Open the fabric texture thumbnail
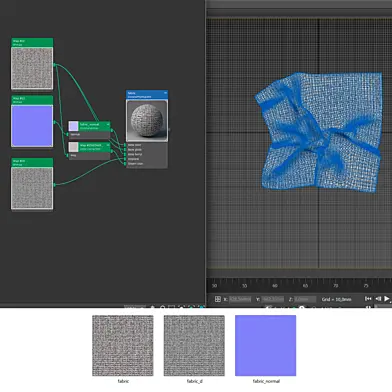Viewport: 392px width, 392px height. click(123, 346)
